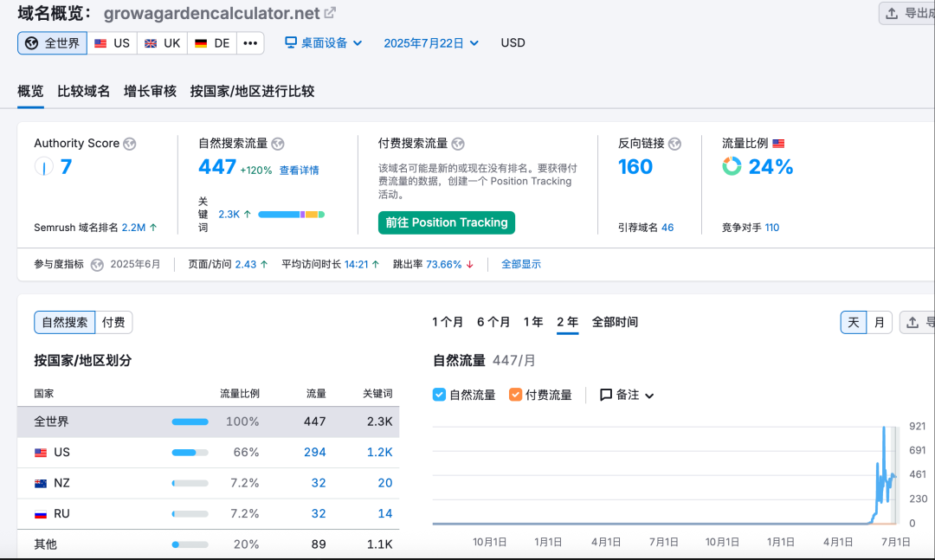Click globe icon beside 付费搜索流量 heading

[458, 144]
